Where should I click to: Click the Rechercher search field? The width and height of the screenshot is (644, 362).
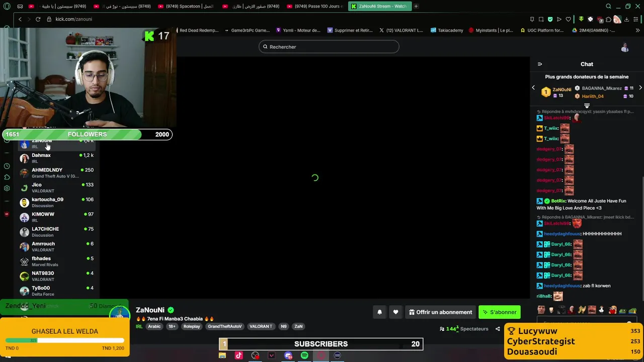tap(329, 47)
